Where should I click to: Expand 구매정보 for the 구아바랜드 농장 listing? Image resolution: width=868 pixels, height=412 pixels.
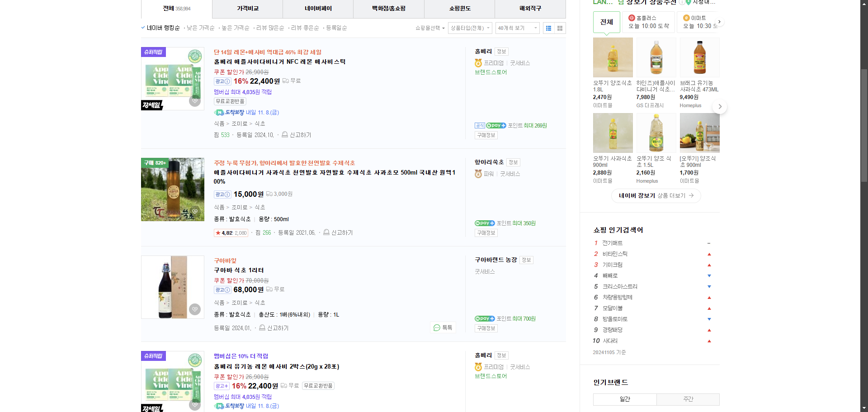(x=486, y=328)
